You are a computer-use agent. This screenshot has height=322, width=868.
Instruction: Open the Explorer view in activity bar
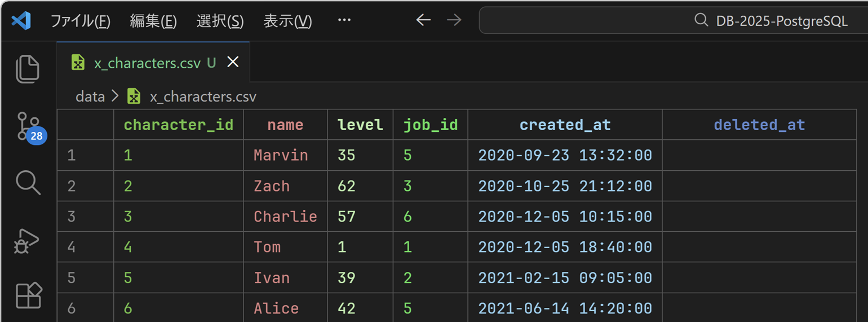pyautogui.click(x=28, y=69)
